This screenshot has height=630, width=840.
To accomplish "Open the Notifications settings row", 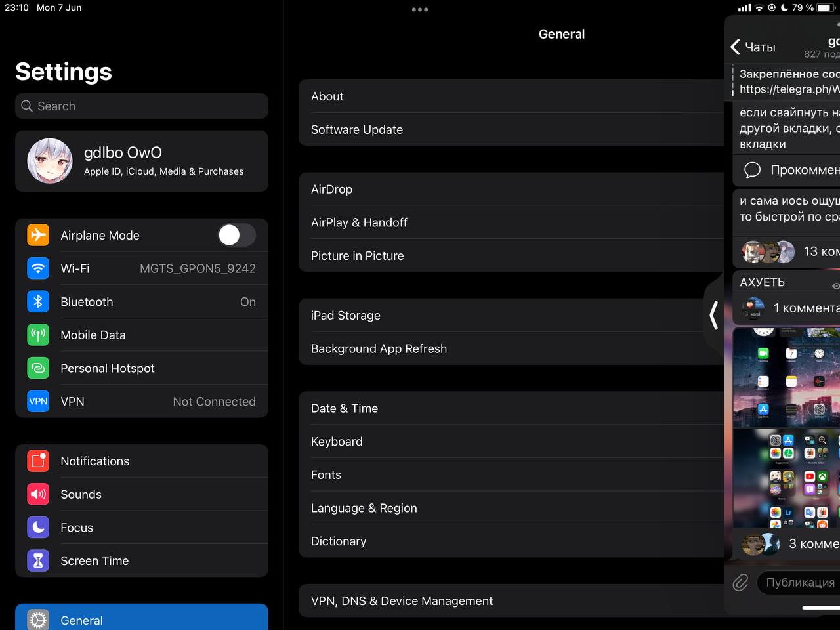I will tap(142, 461).
